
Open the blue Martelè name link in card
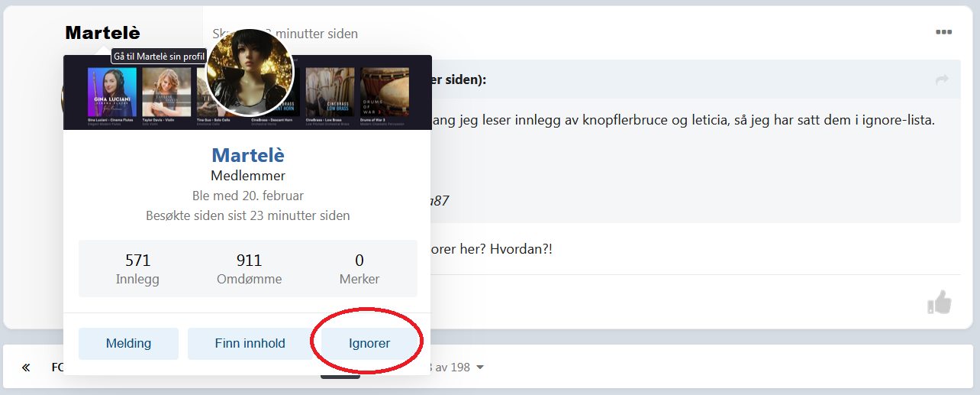click(248, 155)
